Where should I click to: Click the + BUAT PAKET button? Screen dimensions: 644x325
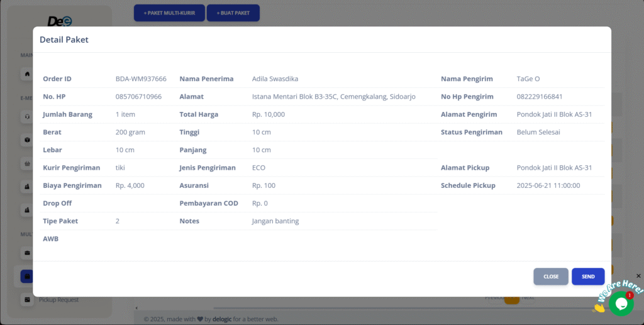point(233,13)
